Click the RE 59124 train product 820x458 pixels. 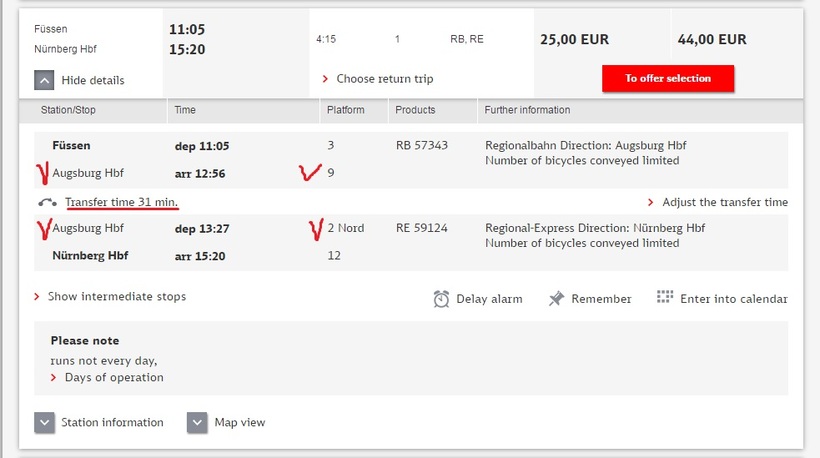coord(422,229)
